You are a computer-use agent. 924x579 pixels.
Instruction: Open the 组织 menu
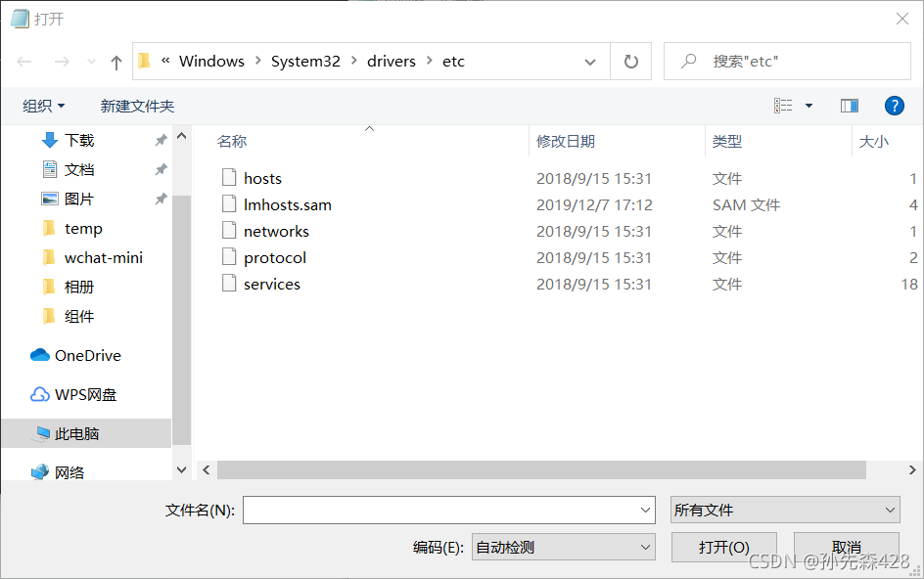[x=44, y=106]
